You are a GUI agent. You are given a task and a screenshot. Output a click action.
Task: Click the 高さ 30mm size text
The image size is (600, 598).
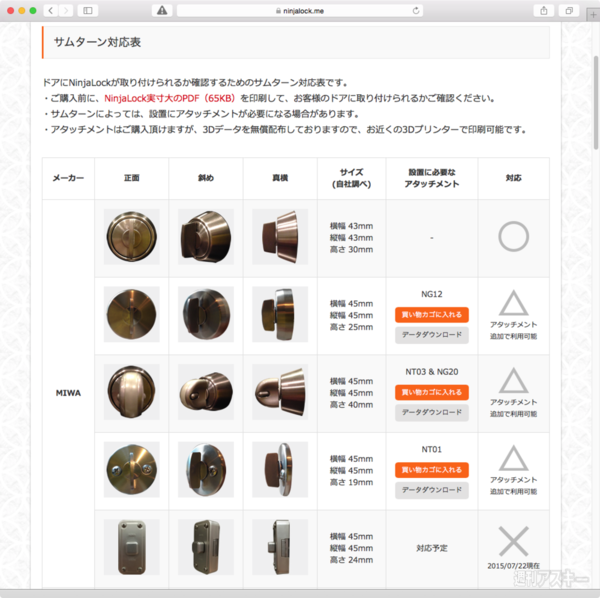[x=351, y=249]
